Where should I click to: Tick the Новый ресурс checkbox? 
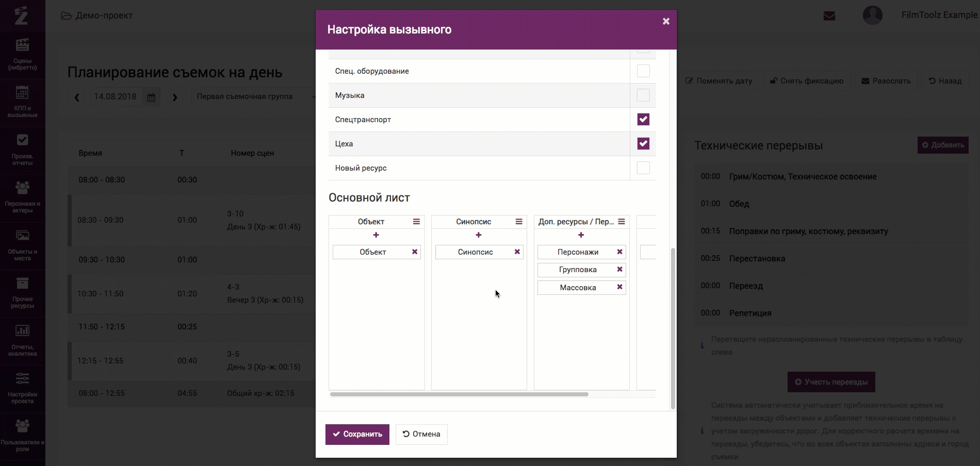point(643,168)
